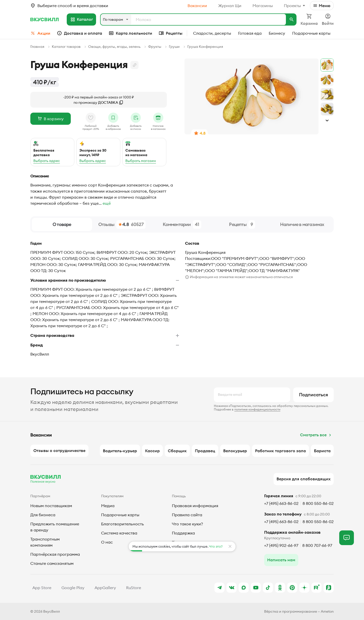Collapse the Бренд section
Viewport: 364px width, 620px height.
point(177,345)
